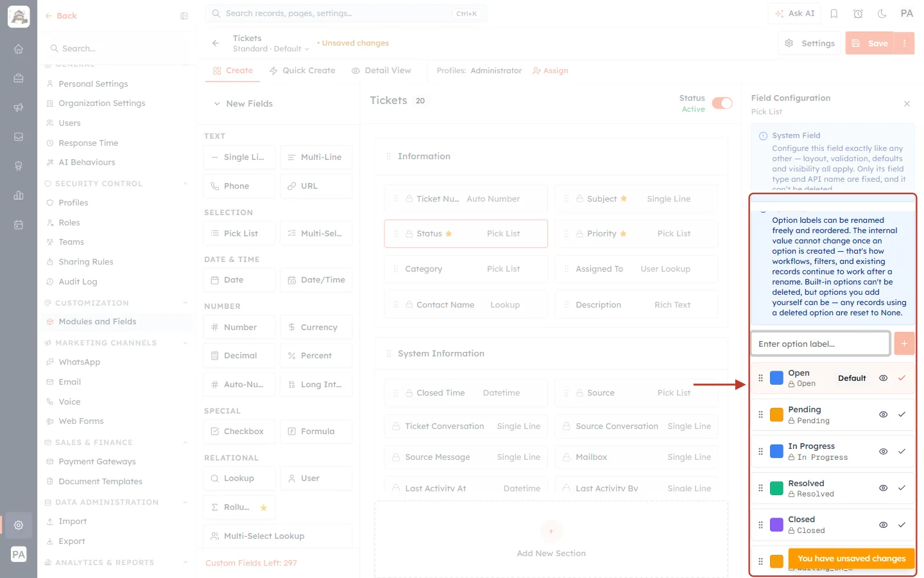Click the plus button to add option
Image resolution: width=924 pixels, height=578 pixels.
(x=904, y=344)
